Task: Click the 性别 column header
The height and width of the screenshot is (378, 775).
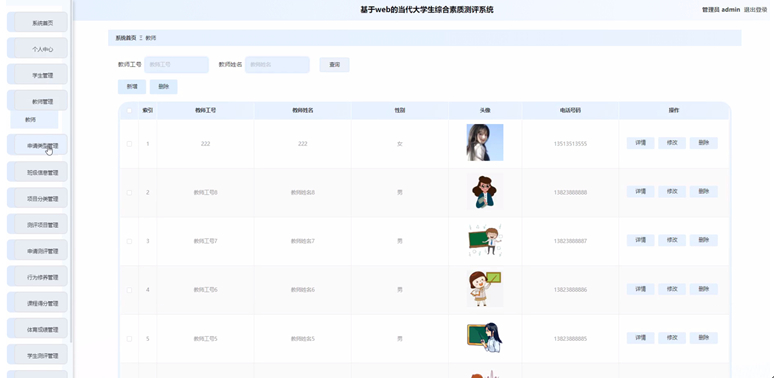Action: (x=400, y=111)
